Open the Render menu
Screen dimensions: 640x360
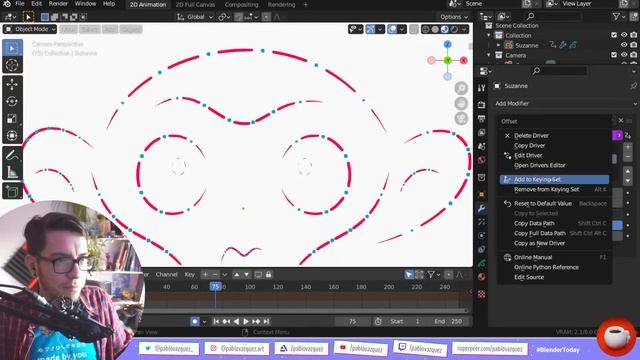click(x=58, y=4)
